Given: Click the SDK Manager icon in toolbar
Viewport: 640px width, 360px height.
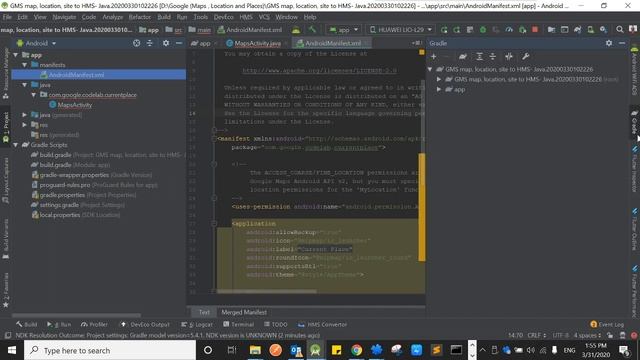Looking at the screenshot, I should pyautogui.click(x=603, y=30).
